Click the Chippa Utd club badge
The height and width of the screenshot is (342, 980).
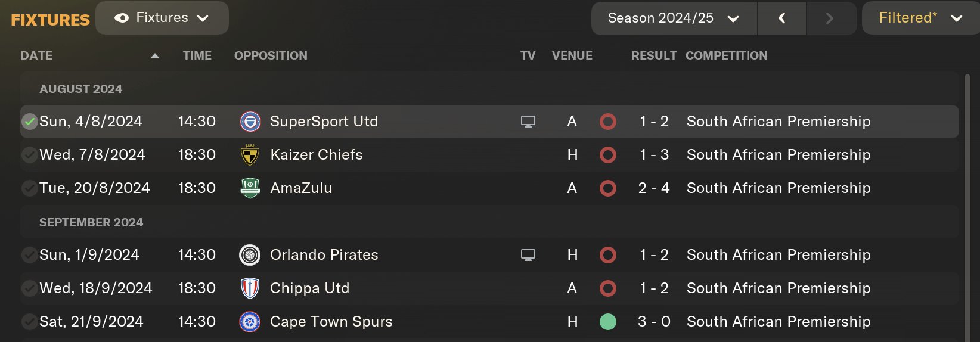[250, 288]
